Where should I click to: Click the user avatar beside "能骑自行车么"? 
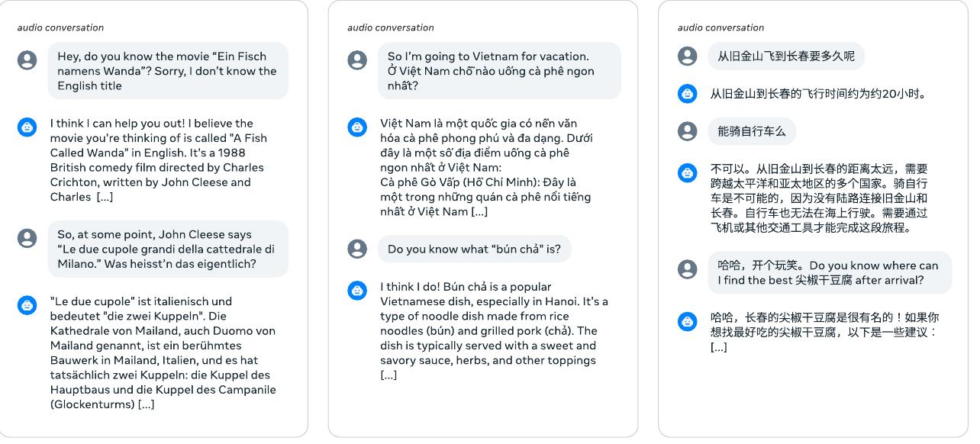688,131
